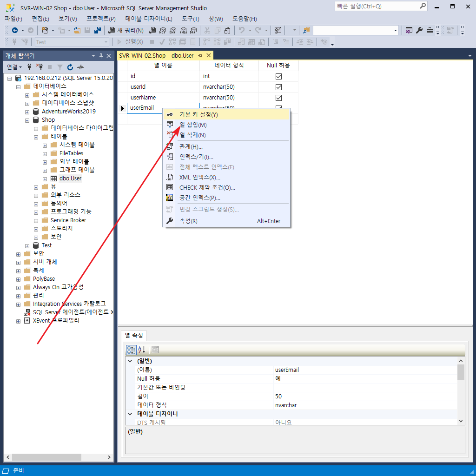Viewport: 476px width, 476px height.
Task: Open Activity Monitor in Object Explorer toolbar
Action: click(x=80, y=67)
